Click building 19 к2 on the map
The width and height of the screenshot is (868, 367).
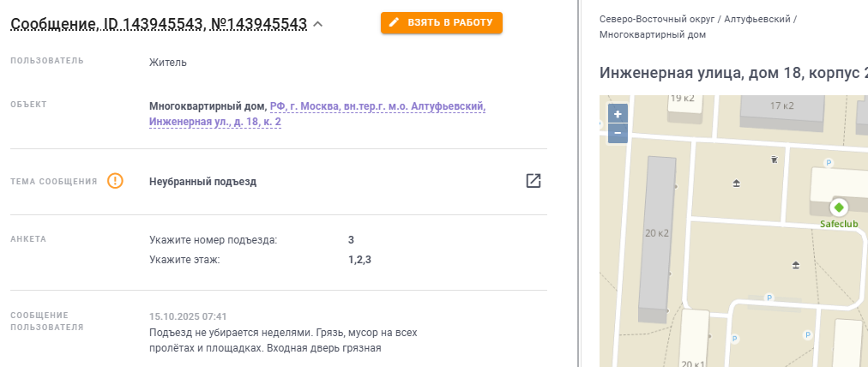[x=683, y=99]
